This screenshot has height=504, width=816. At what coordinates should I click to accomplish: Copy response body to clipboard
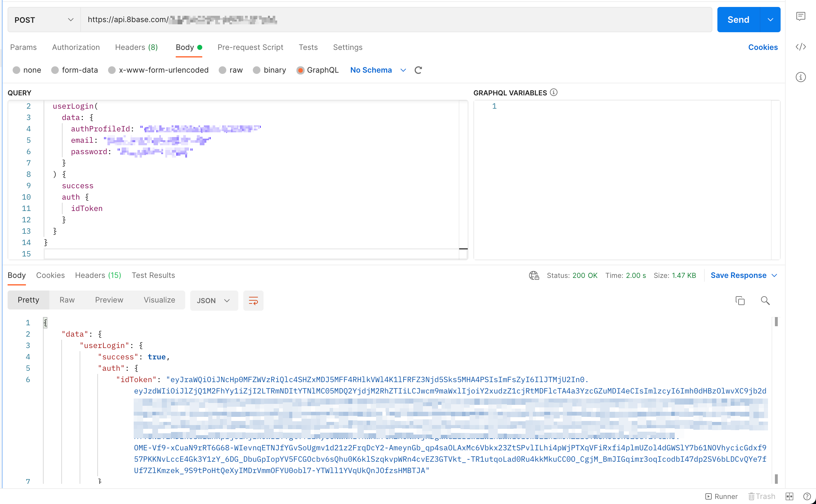coord(740,301)
